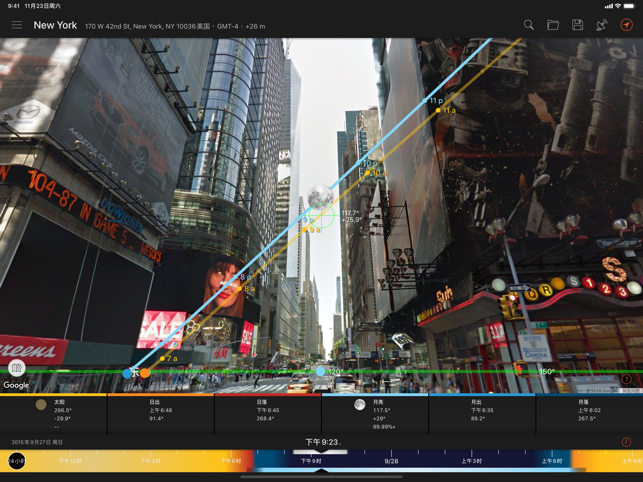Click the New York location title
Image resolution: width=643 pixels, height=482 pixels.
(x=55, y=25)
